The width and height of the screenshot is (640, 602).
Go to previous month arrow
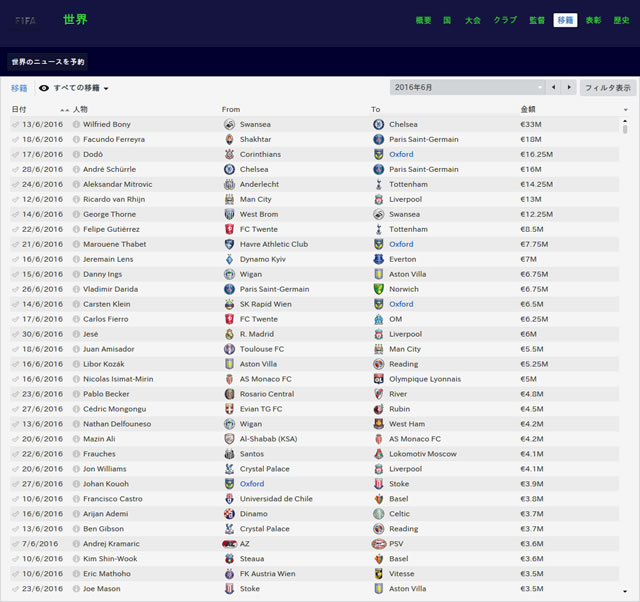(553, 87)
